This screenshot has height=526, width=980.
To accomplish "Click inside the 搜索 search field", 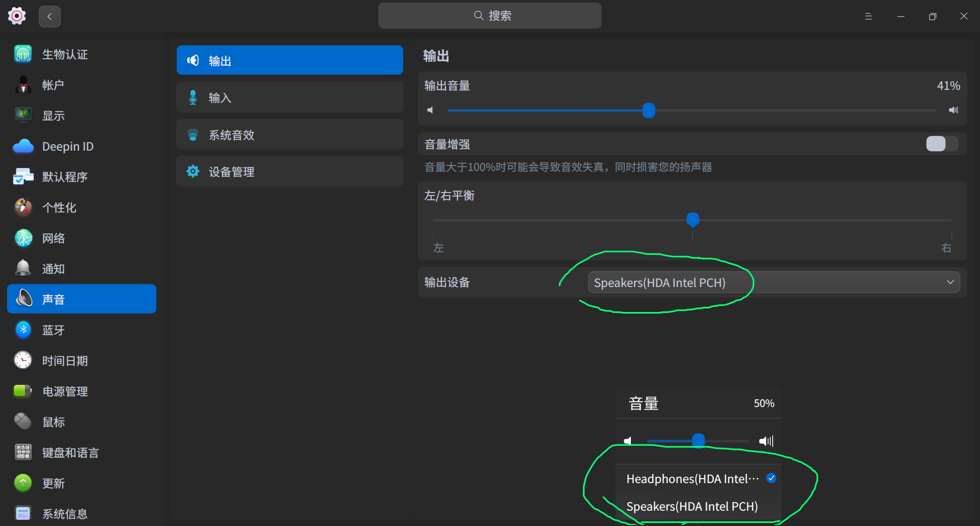I will click(x=489, y=15).
